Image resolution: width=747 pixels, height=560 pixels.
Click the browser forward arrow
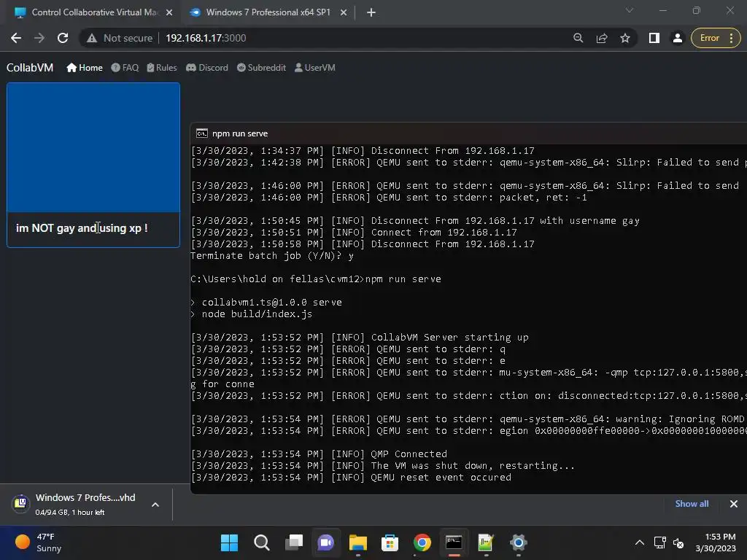pyautogui.click(x=39, y=38)
